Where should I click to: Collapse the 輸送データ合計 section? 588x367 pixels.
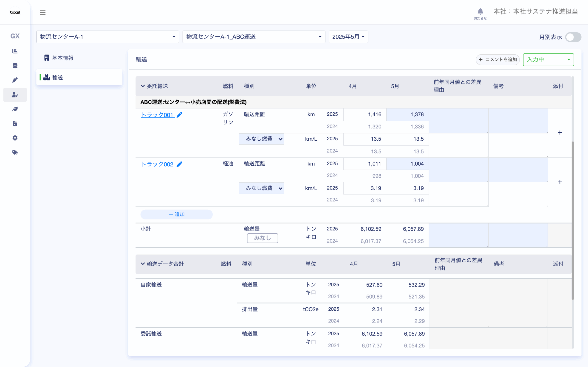pos(143,264)
